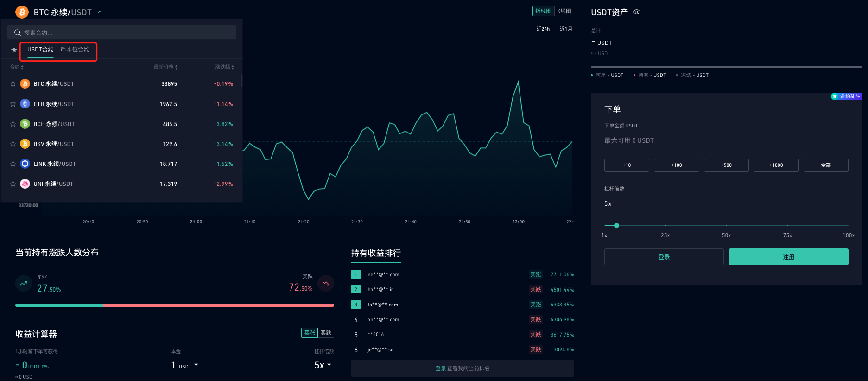The image size is (868, 381).
Task: Select the 近1月 time range tab
Action: (566, 29)
